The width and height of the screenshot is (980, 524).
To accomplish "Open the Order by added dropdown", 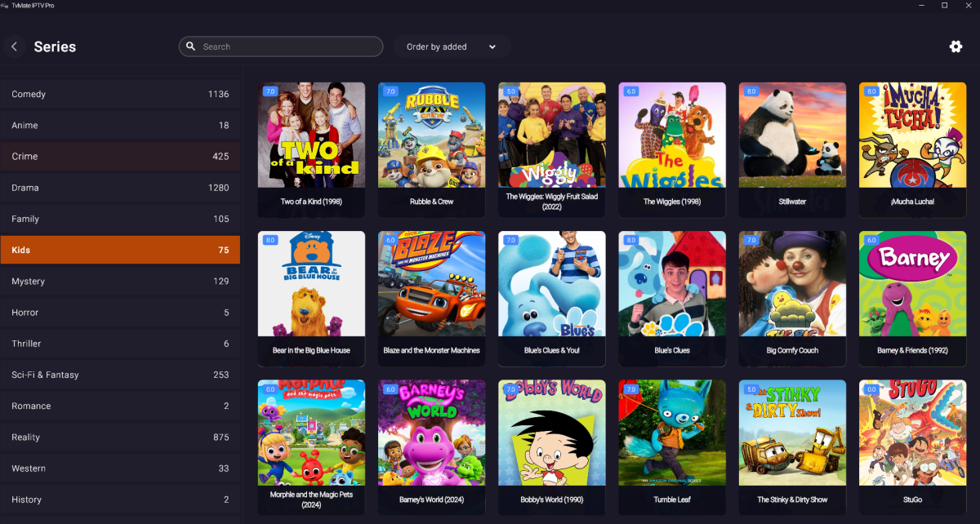I will point(452,47).
